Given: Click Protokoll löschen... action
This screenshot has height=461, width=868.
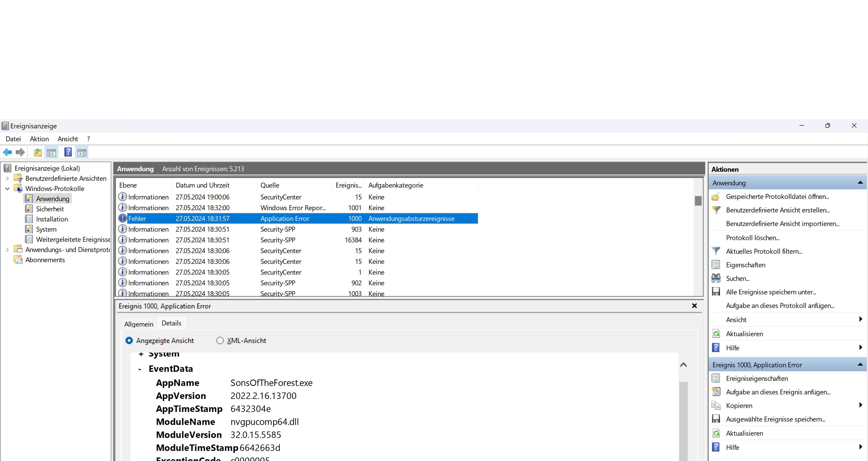Looking at the screenshot, I should tap(752, 238).
